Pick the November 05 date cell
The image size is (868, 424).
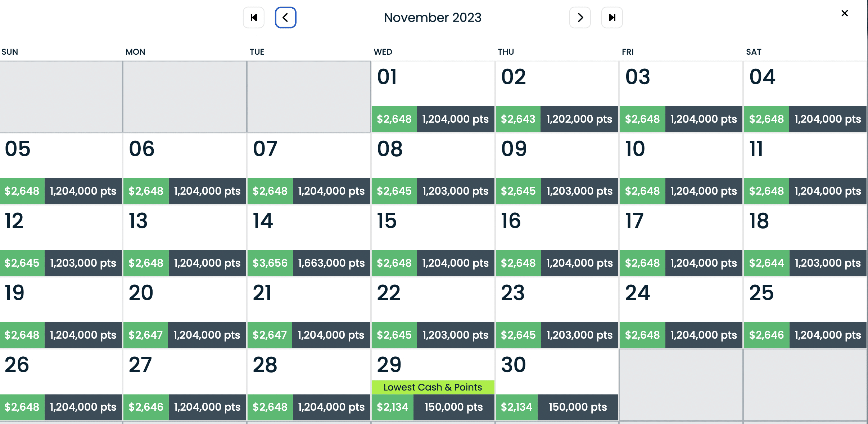point(61,168)
